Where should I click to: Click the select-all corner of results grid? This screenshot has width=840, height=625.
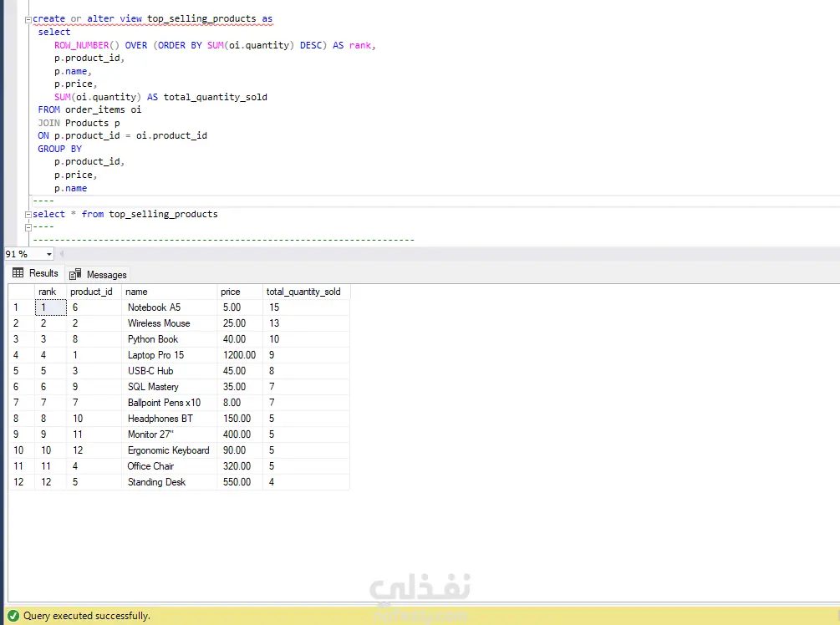point(21,292)
